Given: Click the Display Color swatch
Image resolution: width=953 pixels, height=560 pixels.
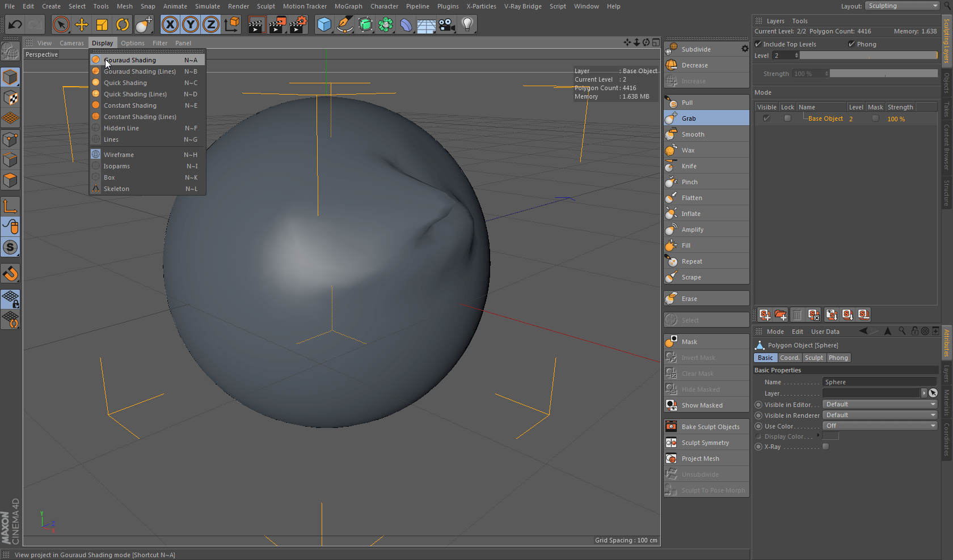Looking at the screenshot, I should [830, 436].
